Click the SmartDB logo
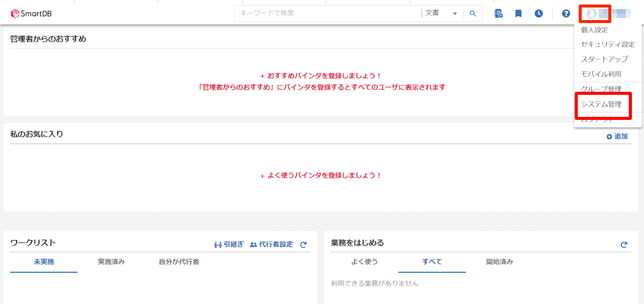Image resolution: width=644 pixels, height=304 pixels. 31,14
